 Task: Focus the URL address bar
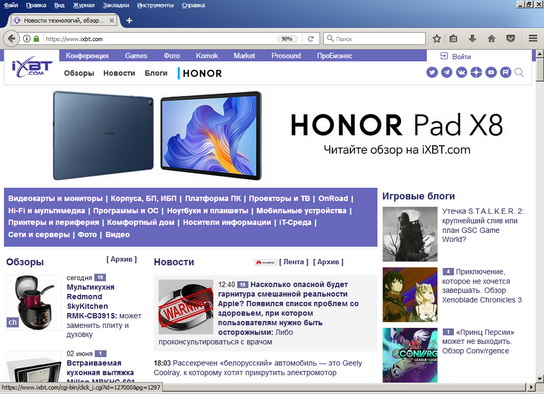pyautogui.click(x=160, y=39)
